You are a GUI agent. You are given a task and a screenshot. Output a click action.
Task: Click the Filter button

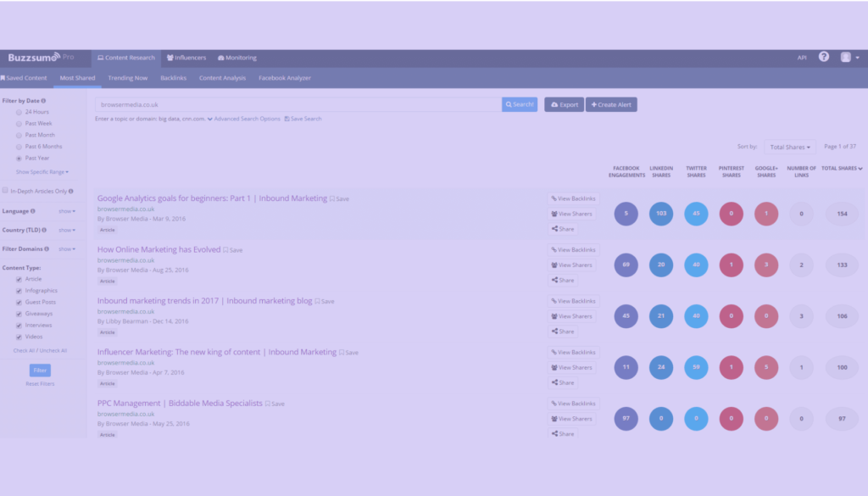point(40,370)
